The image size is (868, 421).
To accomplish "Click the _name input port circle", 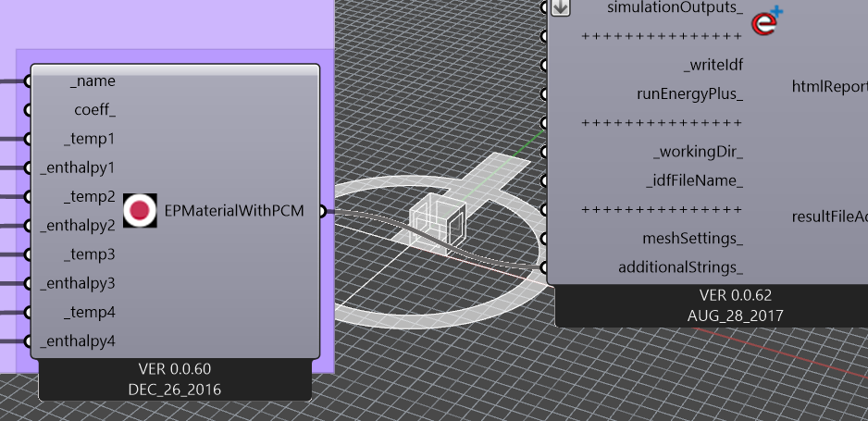I will [x=28, y=81].
